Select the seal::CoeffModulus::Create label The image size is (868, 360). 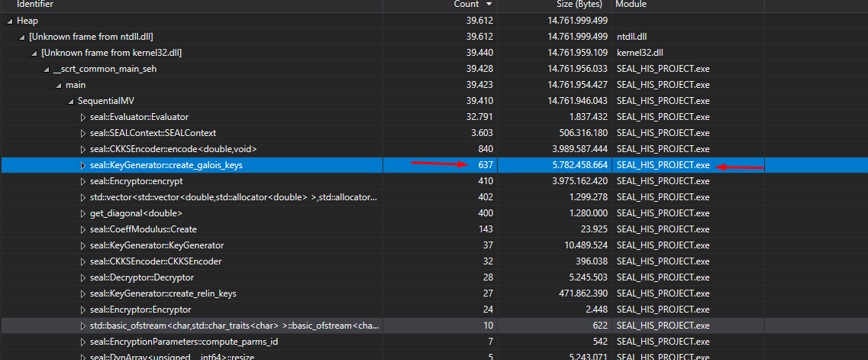(x=144, y=230)
